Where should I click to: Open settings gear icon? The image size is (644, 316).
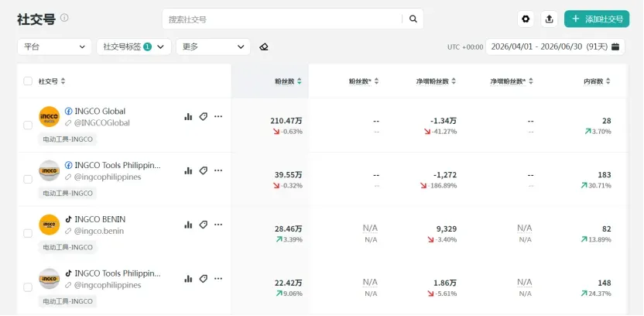pyautogui.click(x=526, y=19)
